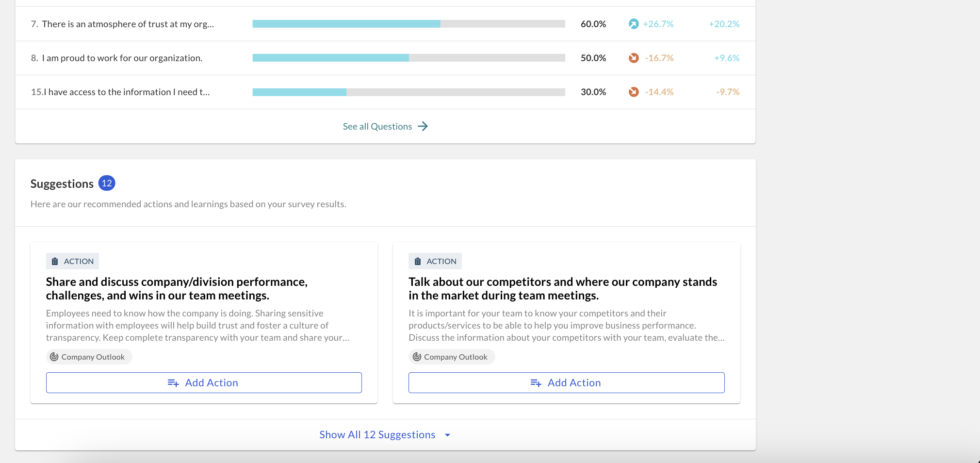The image size is (980, 463).
Task: Click the upward trend icon for question 7
Action: click(x=634, y=24)
